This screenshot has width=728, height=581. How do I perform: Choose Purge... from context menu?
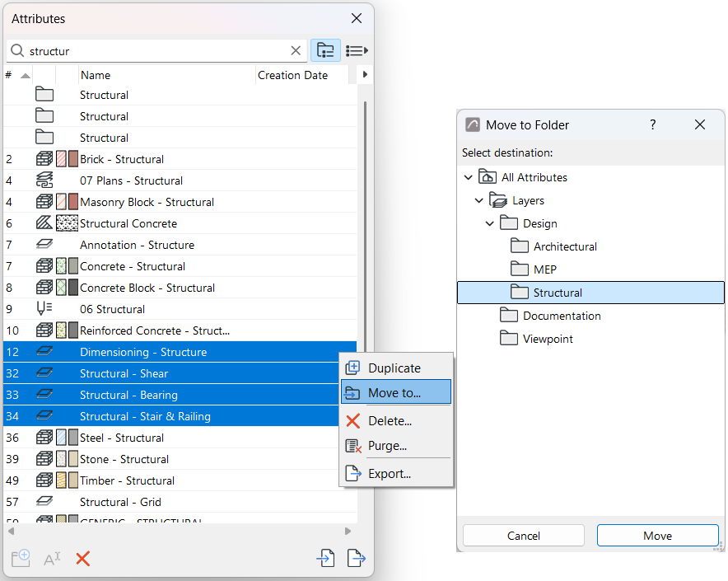396,446
